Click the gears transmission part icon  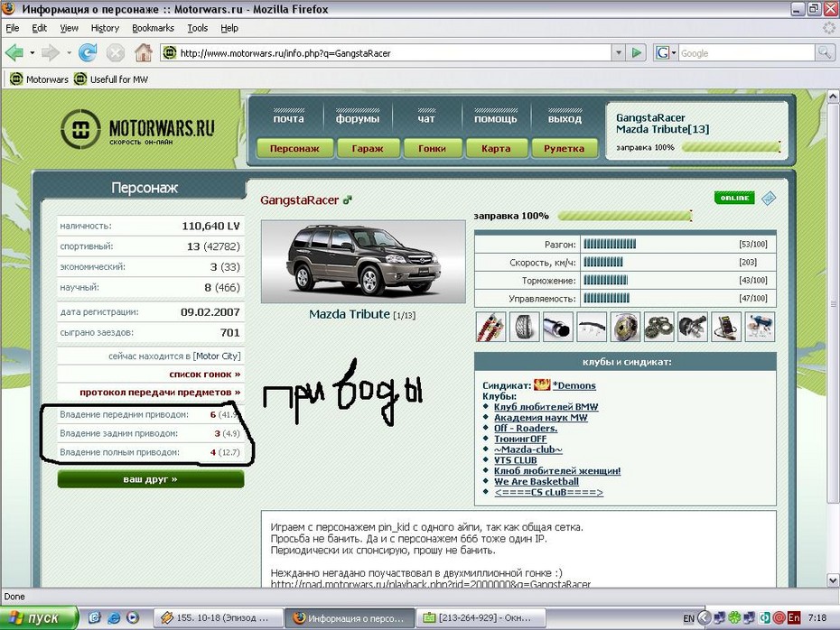pyautogui.click(x=659, y=327)
